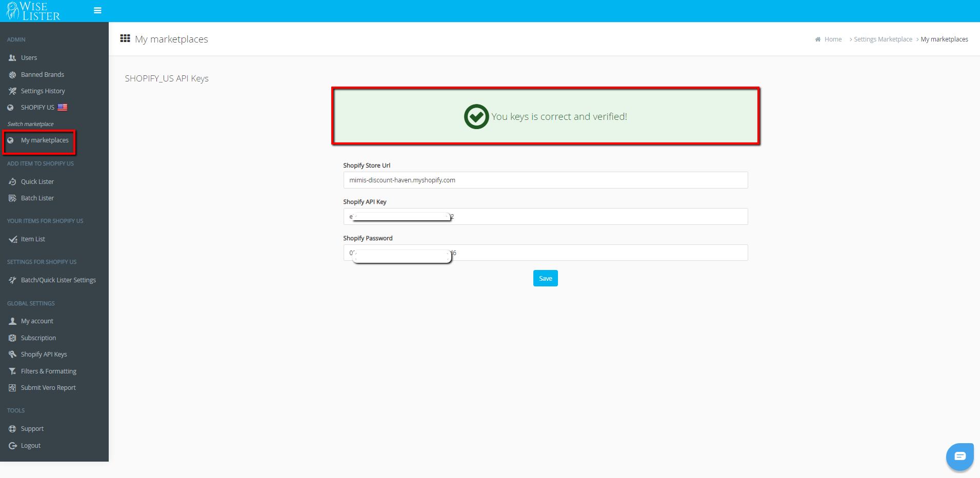This screenshot has width=980, height=478.
Task: Click the green verified checkmark icon
Action: point(476,117)
